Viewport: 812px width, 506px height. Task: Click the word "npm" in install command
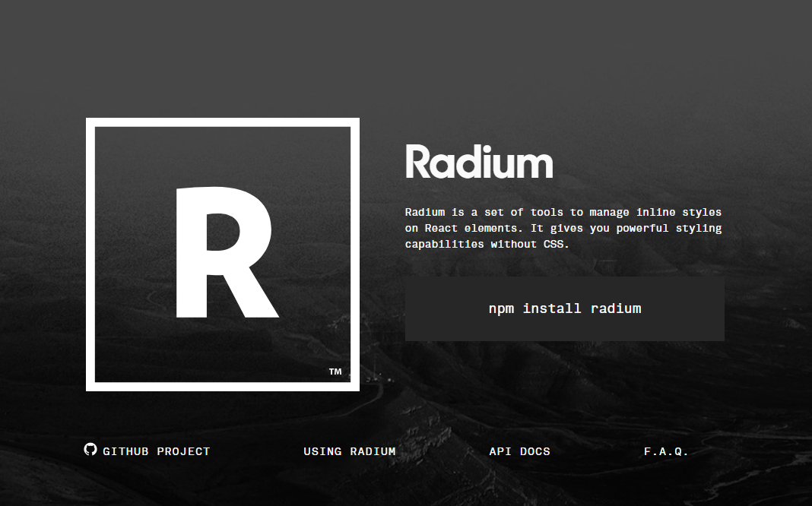501,308
